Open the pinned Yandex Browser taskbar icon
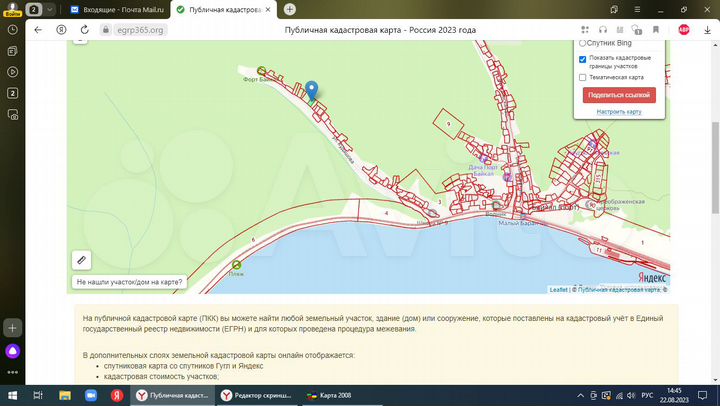Viewport: 720px width, 406px height. 117,395
